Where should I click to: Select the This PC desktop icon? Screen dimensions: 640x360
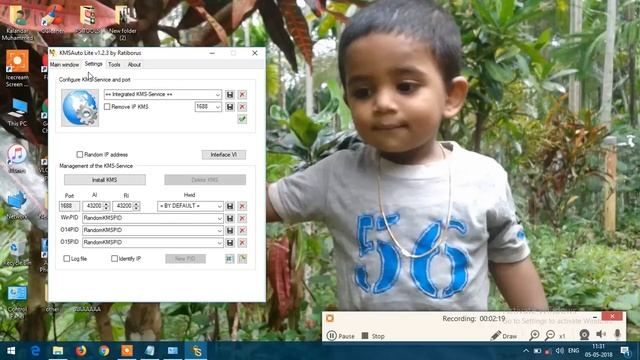17,113
